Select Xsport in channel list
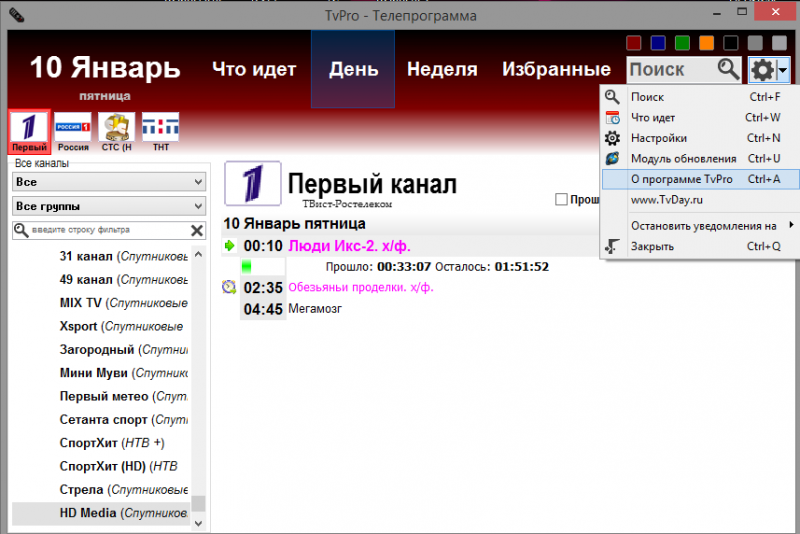Viewport: 800px width, 534px height. [x=121, y=326]
